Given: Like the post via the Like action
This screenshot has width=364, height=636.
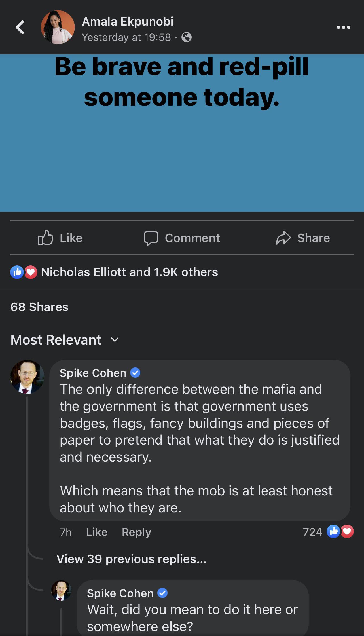Looking at the screenshot, I should point(61,238).
